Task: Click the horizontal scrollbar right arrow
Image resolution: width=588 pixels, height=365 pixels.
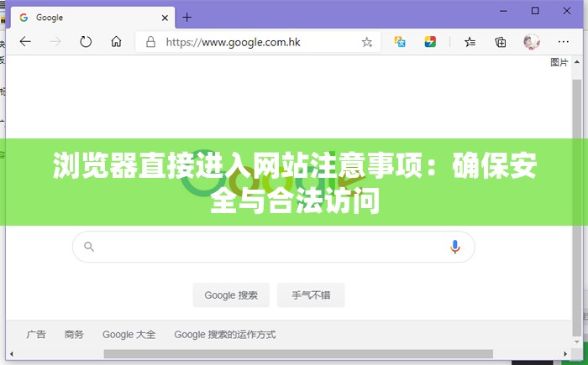Action: pos(565,354)
